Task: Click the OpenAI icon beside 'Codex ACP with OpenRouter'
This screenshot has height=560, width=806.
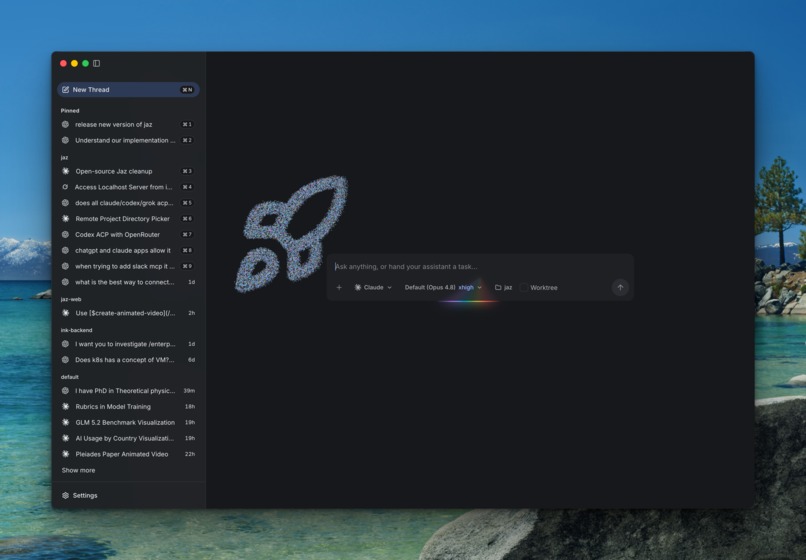Action: [65, 234]
